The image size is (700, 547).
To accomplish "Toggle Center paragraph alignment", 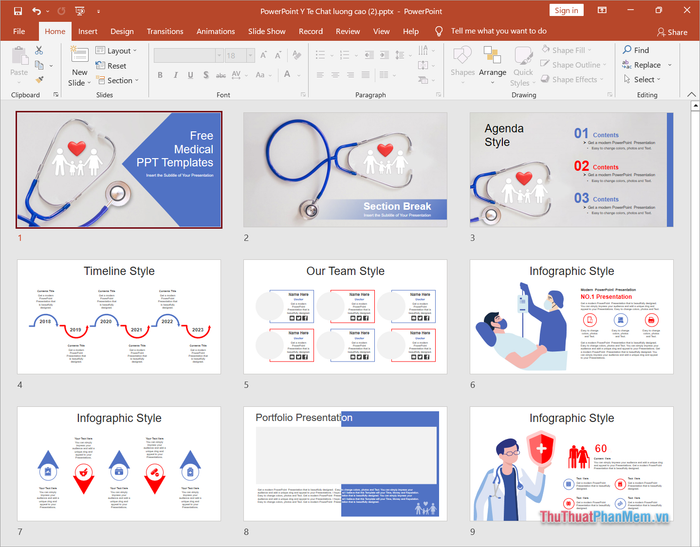I will [335, 75].
